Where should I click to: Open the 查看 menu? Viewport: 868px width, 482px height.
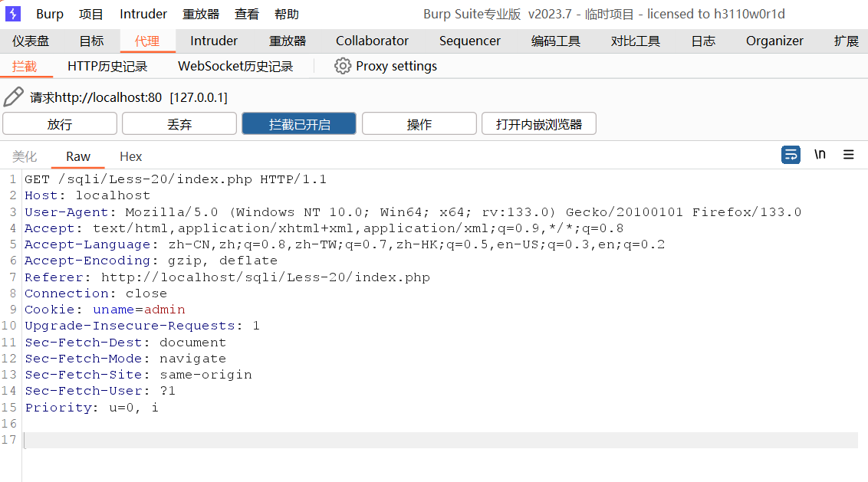coord(246,14)
